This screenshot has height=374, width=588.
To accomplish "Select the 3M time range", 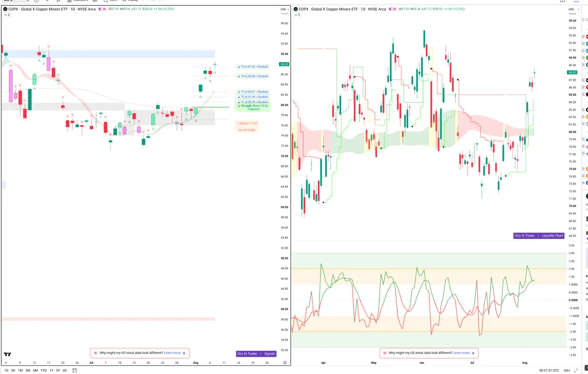I will tap(28, 371).
